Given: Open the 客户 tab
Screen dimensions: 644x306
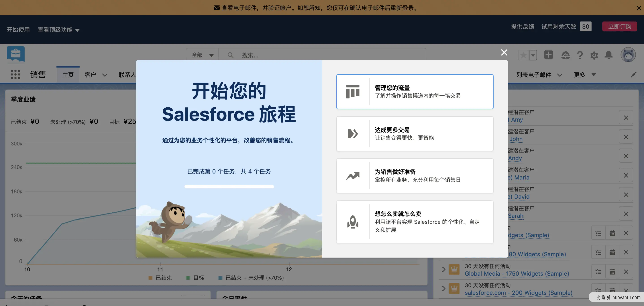Looking at the screenshot, I should [90, 75].
